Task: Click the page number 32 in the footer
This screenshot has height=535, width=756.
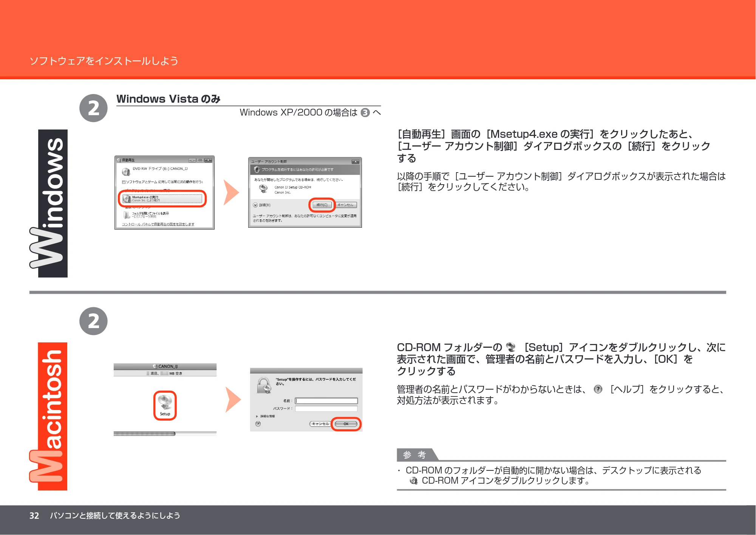Action: pos(34,516)
